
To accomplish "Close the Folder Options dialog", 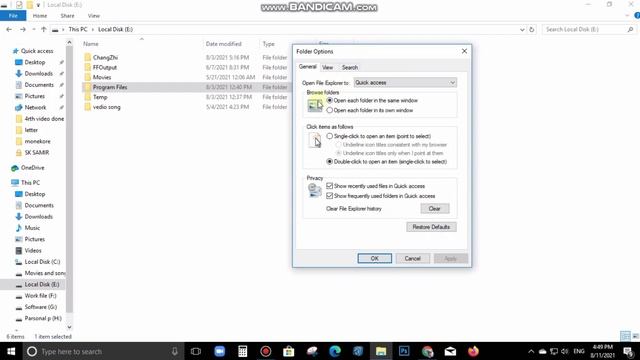I will click(x=464, y=51).
